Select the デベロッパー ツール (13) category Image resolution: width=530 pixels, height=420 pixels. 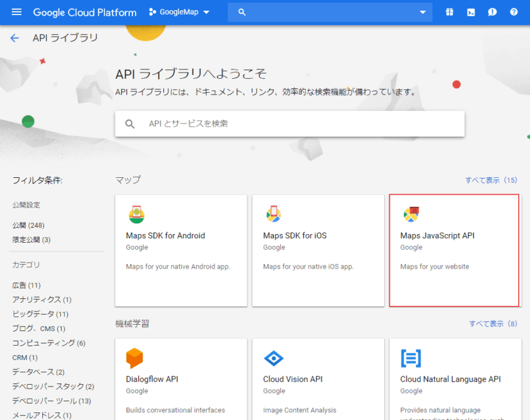coord(52,401)
